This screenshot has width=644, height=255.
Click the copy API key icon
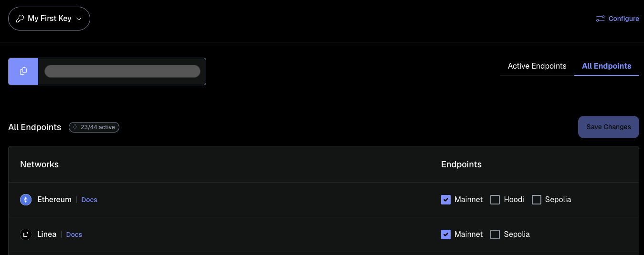[x=23, y=71]
